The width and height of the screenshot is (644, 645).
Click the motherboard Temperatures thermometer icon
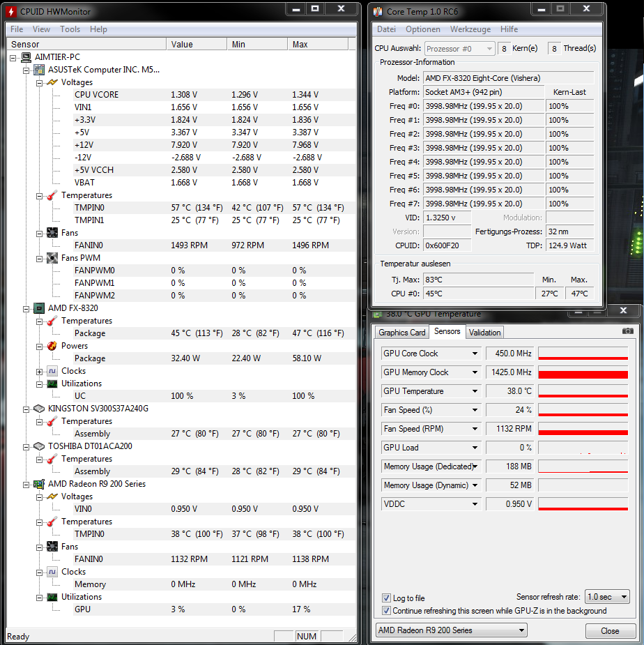pyautogui.click(x=52, y=195)
